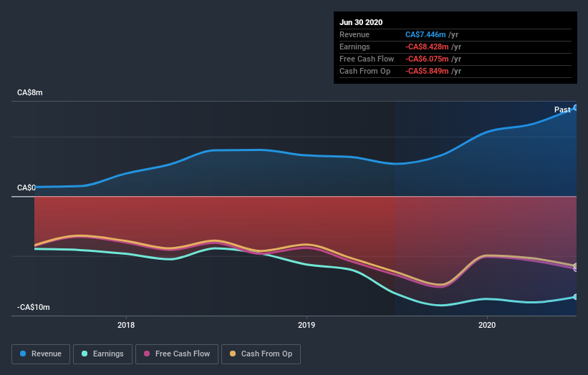Click the Earnings end-point marker on chart
This screenshot has width=588, height=375.
pyautogui.click(x=576, y=297)
